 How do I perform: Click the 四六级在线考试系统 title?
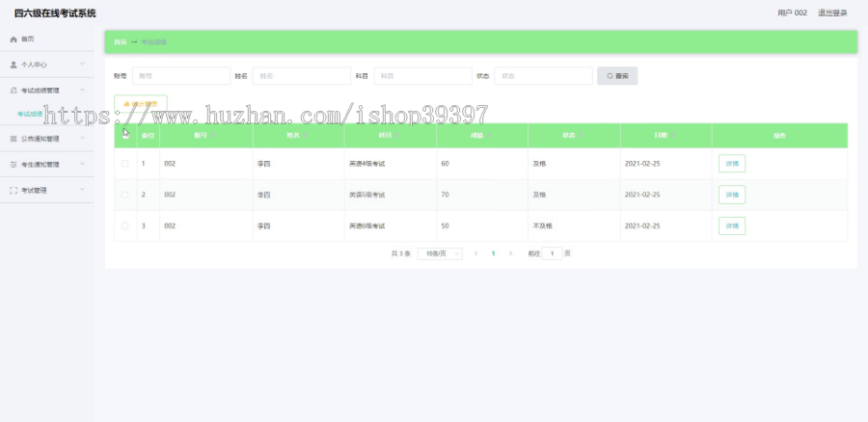[x=55, y=13]
